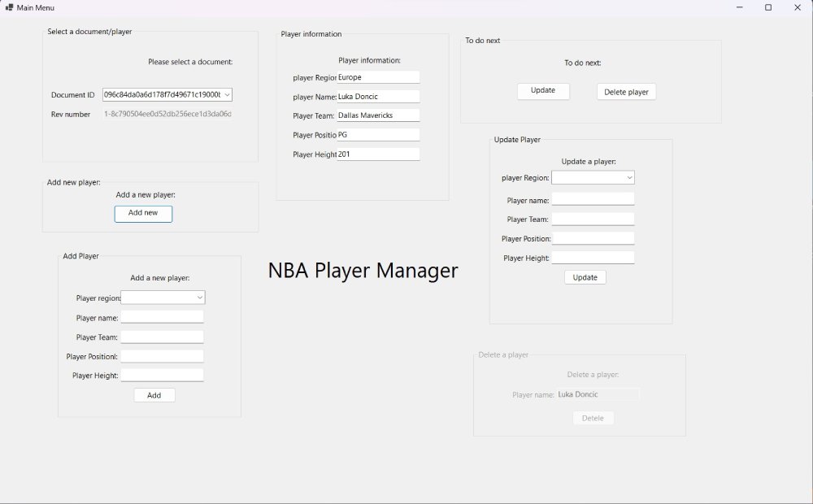Image resolution: width=813 pixels, height=504 pixels.
Task: Focus Player Position field in Add Player
Action: pyautogui.click(x=162, y=356)
